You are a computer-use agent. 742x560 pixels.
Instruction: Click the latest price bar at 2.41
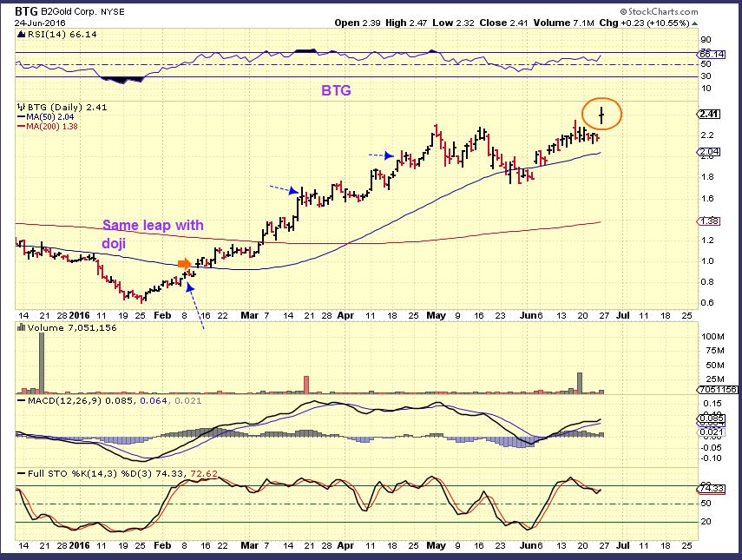(x=601, y=115)
